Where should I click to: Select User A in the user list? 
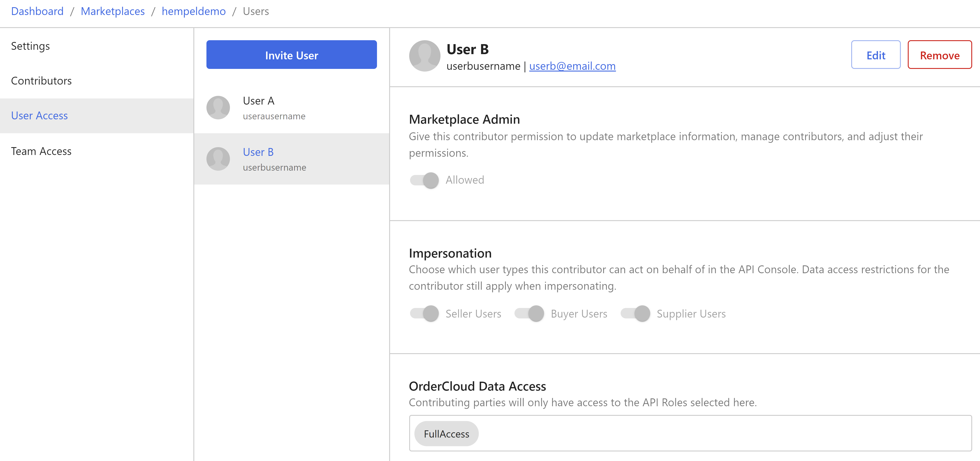[x=291, y=108]
